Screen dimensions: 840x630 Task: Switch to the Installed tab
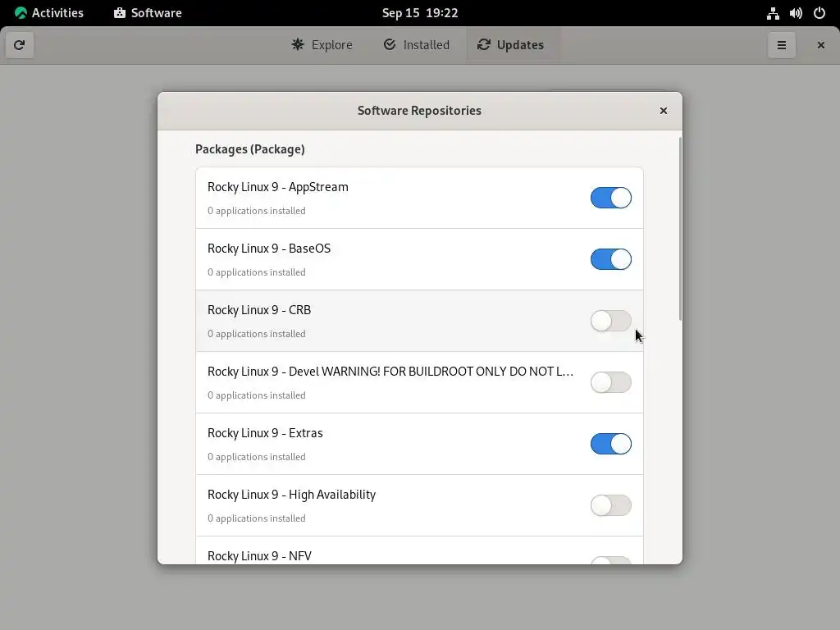[416, 45]
